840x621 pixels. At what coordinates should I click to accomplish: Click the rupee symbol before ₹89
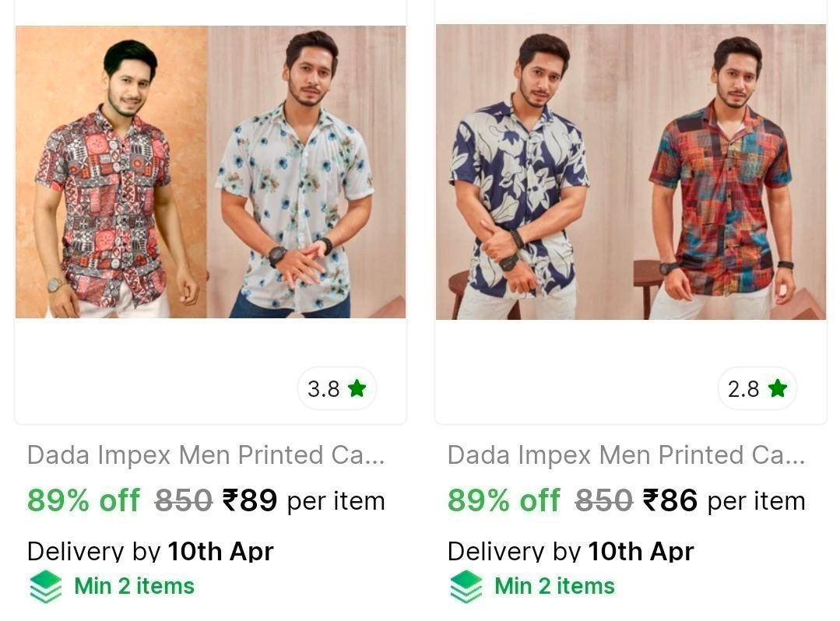pos(230,500)
